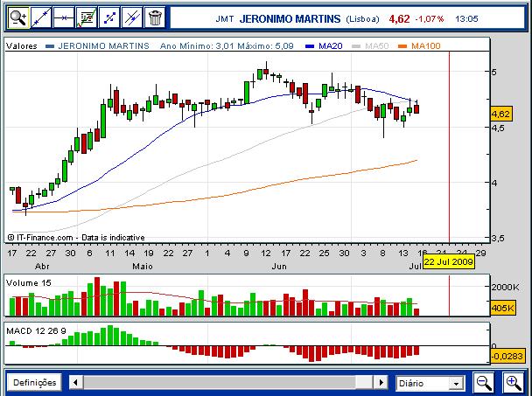The height and width of the screenshot is (396, 532).
Task: Select the segment points drawing tool
Action: (x=109, y=17)
